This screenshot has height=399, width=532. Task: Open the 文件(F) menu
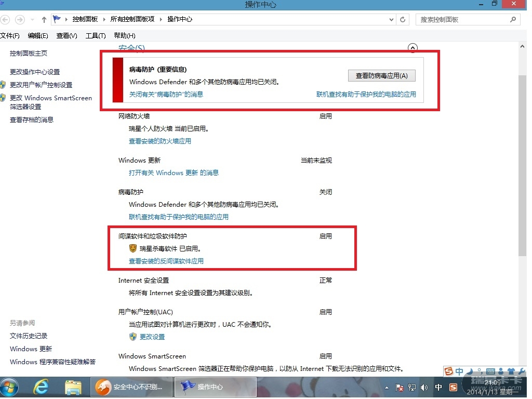pos(10,36)
